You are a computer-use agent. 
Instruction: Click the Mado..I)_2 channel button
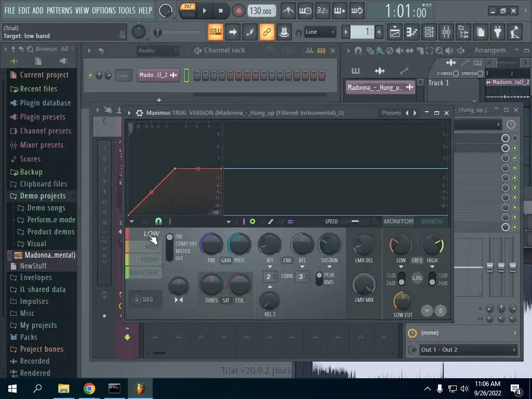pyautogui.click(x=158, y=75)
